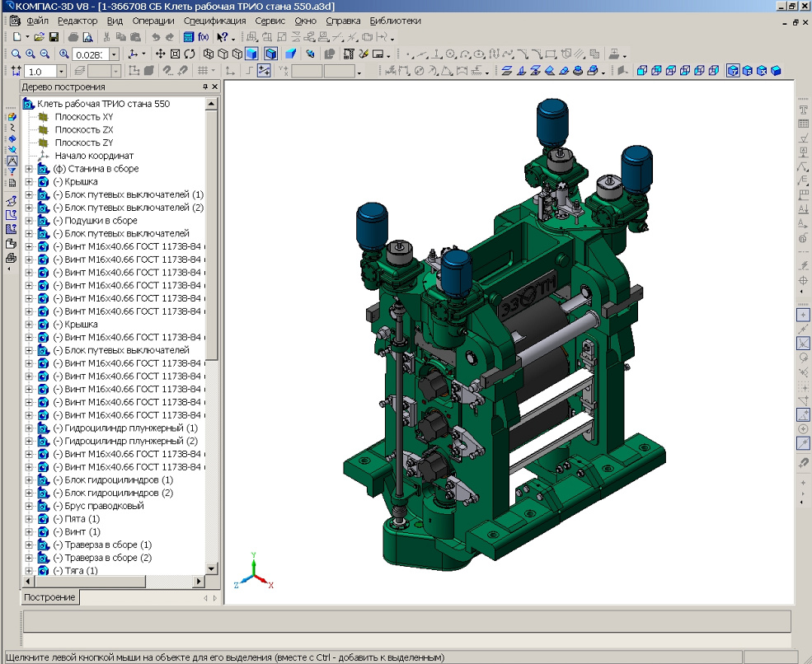This screenshot has width=812, height=664.
Task: Expand the Станина в сборе node
Action: pos(30,169)
